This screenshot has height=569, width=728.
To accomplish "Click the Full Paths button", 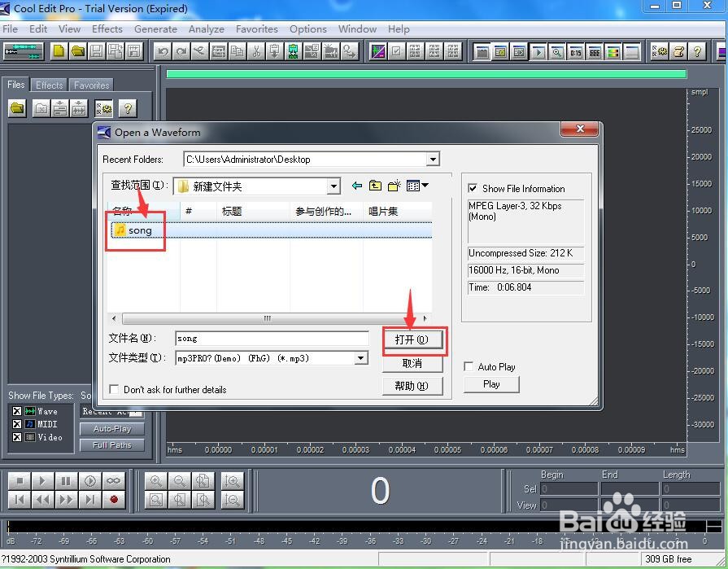I will click(112, 445).
